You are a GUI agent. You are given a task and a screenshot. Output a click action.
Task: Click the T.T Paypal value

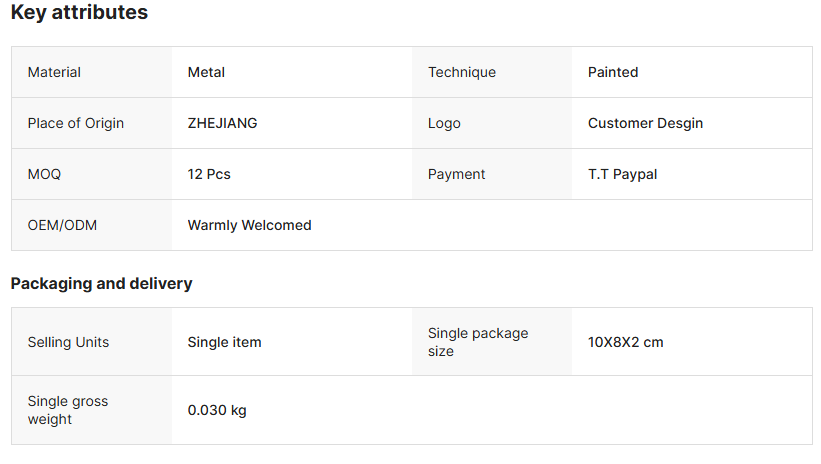[622, 174]
